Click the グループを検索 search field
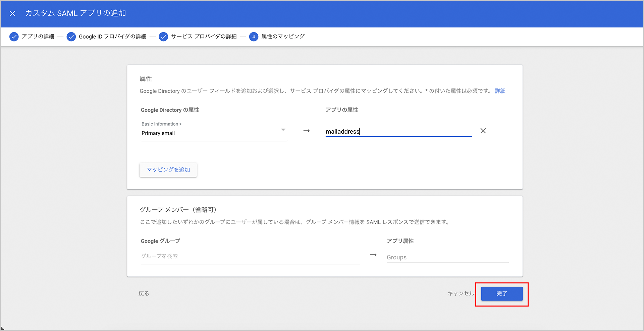The image size is (644, 331). point(250,256)
